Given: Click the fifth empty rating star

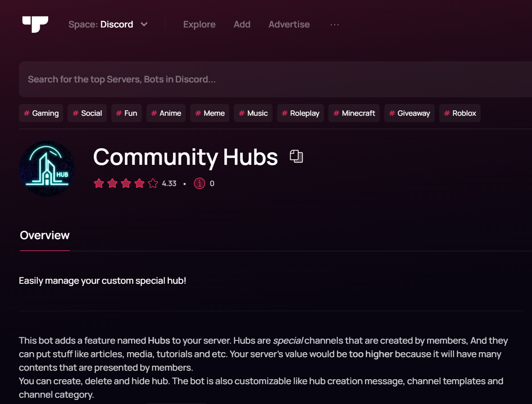Looking at the screenshot, I should [153, 183].
